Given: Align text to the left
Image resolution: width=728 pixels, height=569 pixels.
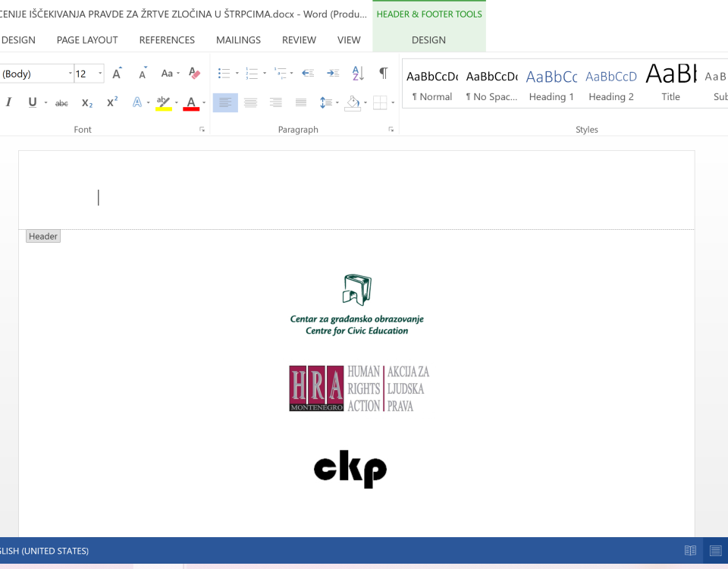Looking at the screenshot, I should pos(225,102).
